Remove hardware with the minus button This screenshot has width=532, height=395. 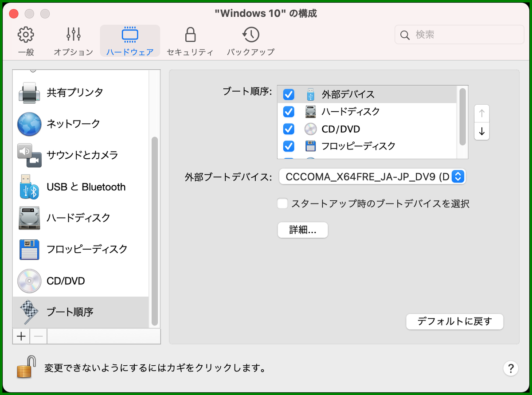(x=39, y=336)
